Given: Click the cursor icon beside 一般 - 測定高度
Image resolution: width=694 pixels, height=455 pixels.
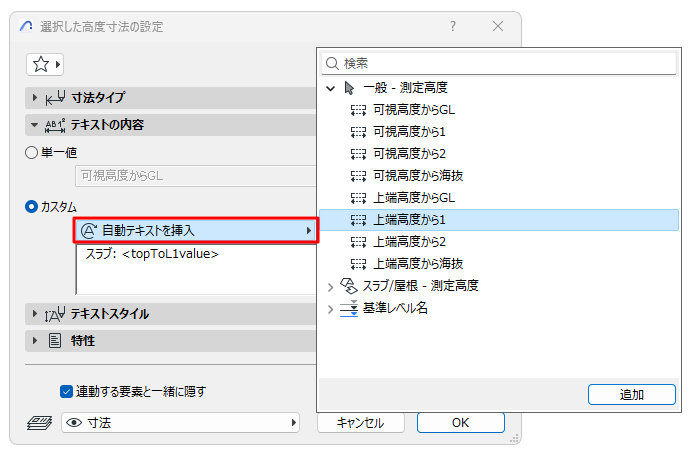Looking at the screenshot, I should coord(349,88).
